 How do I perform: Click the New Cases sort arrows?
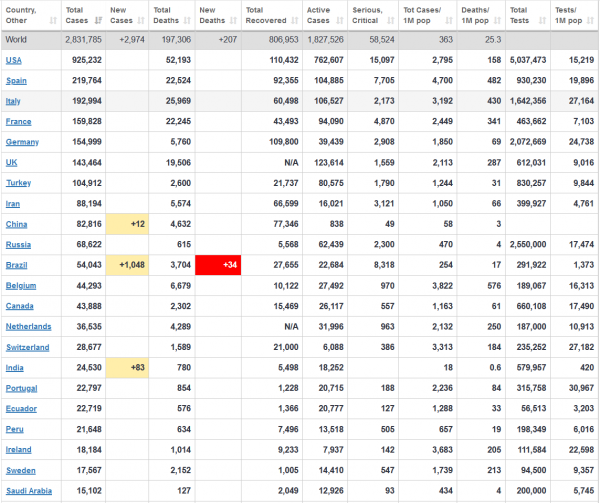click(141, 21)
